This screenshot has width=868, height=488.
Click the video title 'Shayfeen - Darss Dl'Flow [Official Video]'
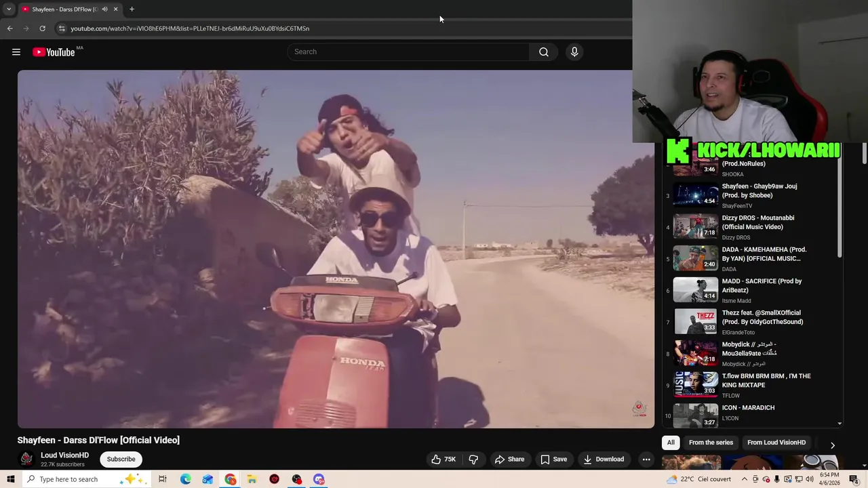pos(98,440)
